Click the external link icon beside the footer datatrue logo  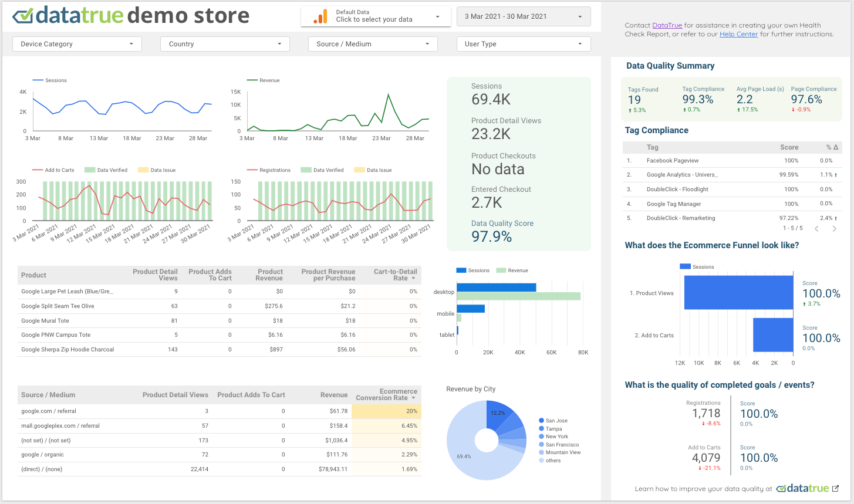(x=836, y=488)
